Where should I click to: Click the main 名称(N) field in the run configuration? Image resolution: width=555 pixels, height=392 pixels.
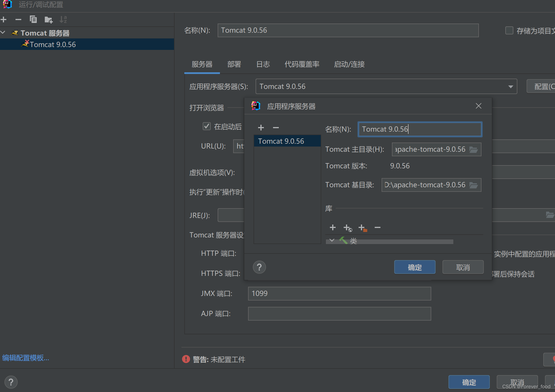[x=348, y=30]
